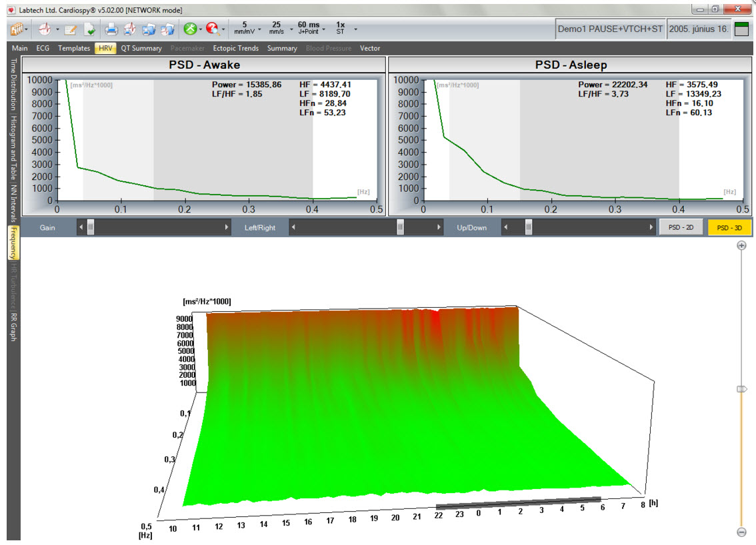Click the ECG waveform toolbar icon
The width and height of the screenshot is (756, 545).
click(44, 29)
